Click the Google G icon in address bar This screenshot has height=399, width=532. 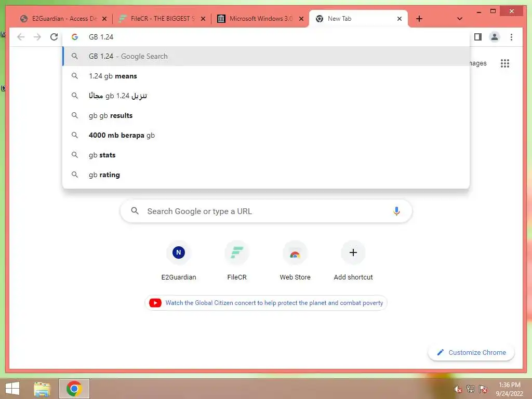pos(75,37)
